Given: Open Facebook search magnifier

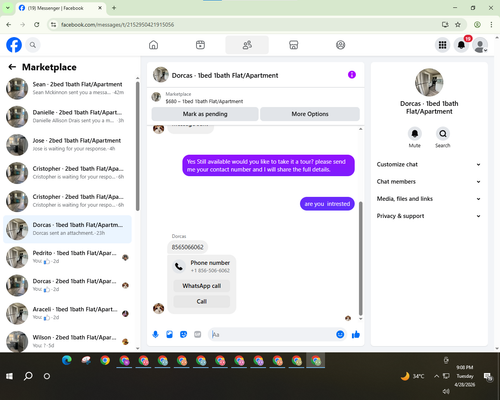Looking at the screenshot, I should pos(33,45).
